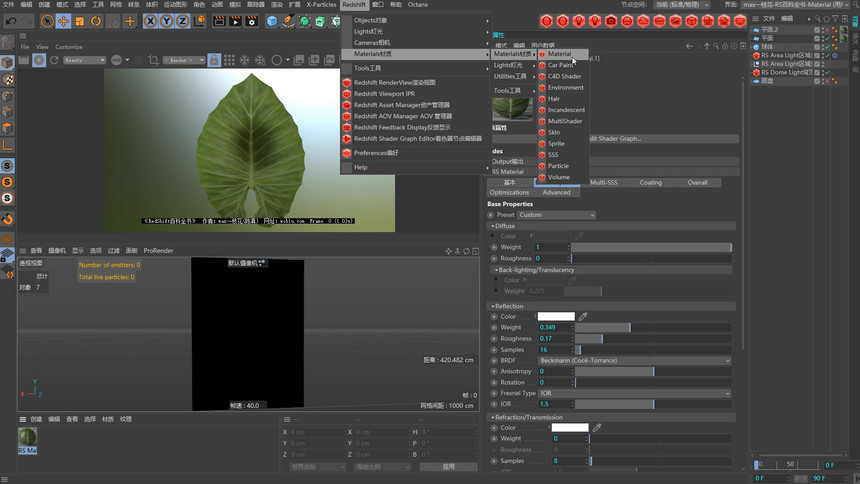Toggle enable checkmark for RS Dome Light
The width and height of the screenshot is (860, 484).
[x=827, y=72]
